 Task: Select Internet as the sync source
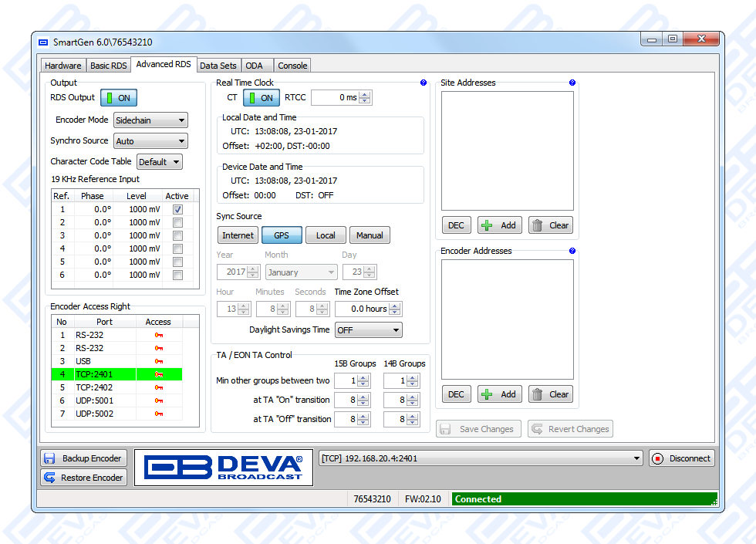[x=238, y=235]
